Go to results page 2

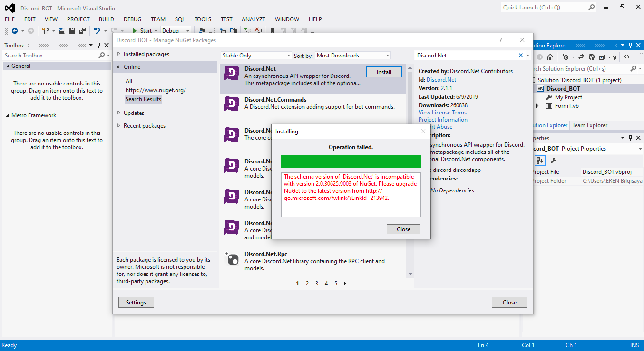307,284
